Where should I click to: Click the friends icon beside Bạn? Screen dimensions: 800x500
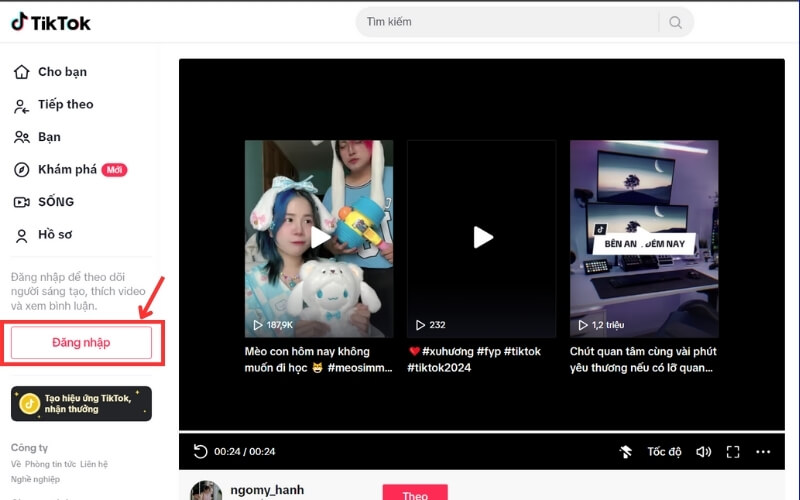click(x=21, y=137)
